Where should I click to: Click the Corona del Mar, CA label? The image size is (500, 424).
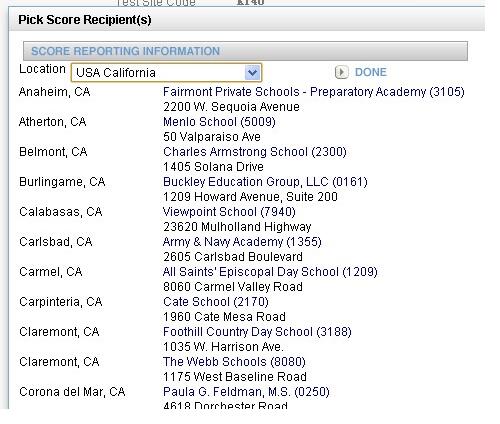(72, 392)
